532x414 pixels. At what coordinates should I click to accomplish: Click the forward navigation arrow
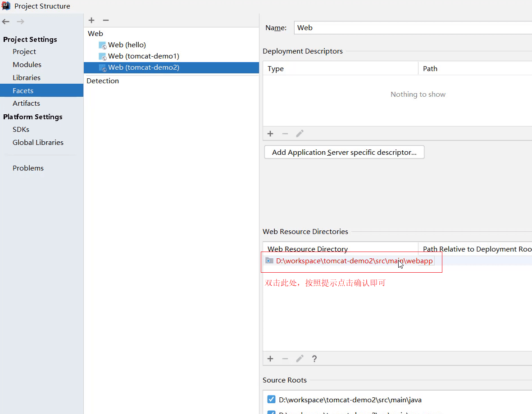click(x=20, y=22)
